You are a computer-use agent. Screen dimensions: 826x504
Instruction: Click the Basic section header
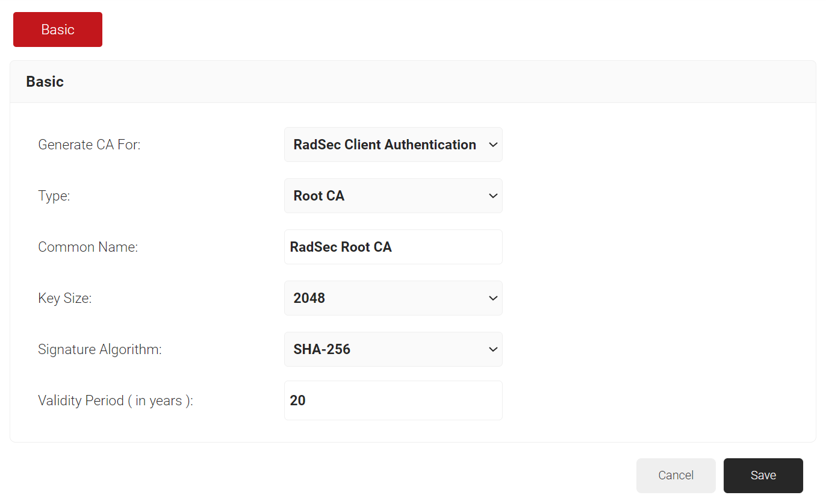click(x=45, y=82)
